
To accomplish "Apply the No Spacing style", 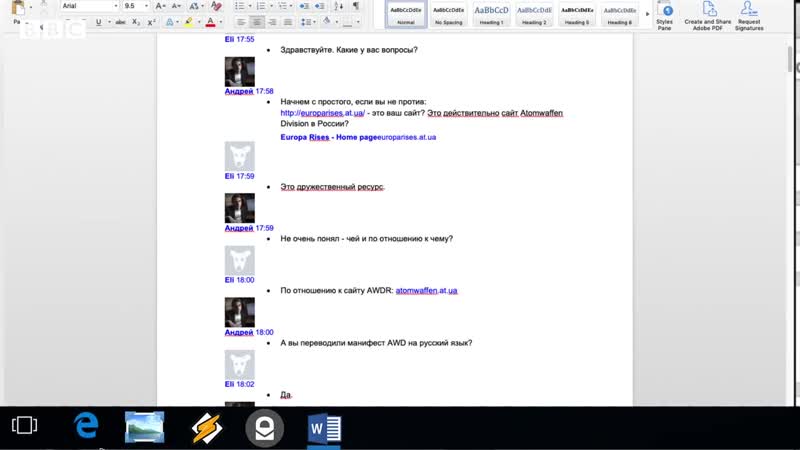I will click(x=448, y=14).
